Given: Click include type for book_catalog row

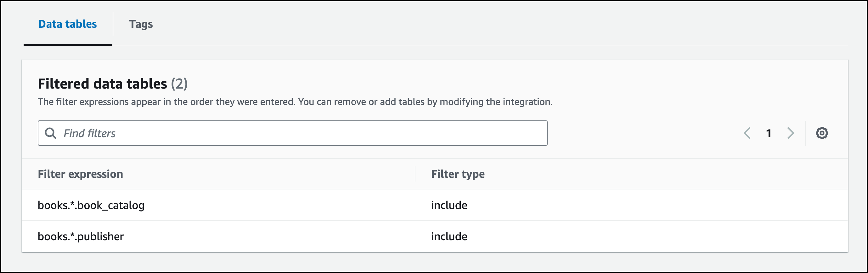Looking at the screenshot, I should 449,205.
